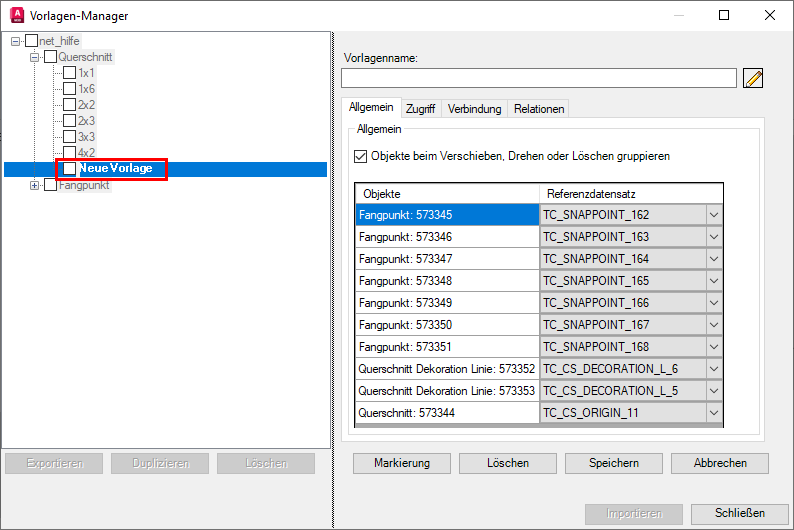794x530 pixels.
Task: Toggle the 'Objekte beim Verschieben' grouping checkbox
Action: coord(361,156)
